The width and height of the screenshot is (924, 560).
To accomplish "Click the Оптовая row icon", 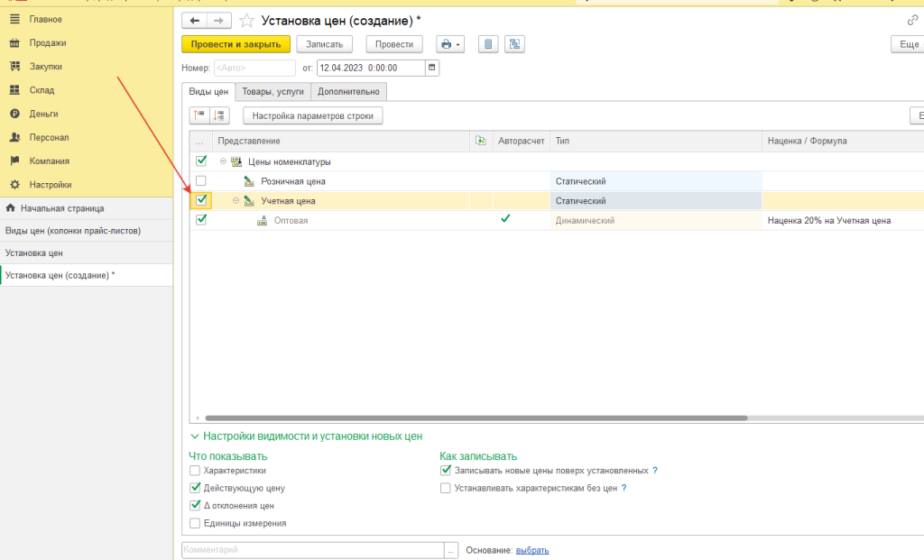I will tap(263, 220).
